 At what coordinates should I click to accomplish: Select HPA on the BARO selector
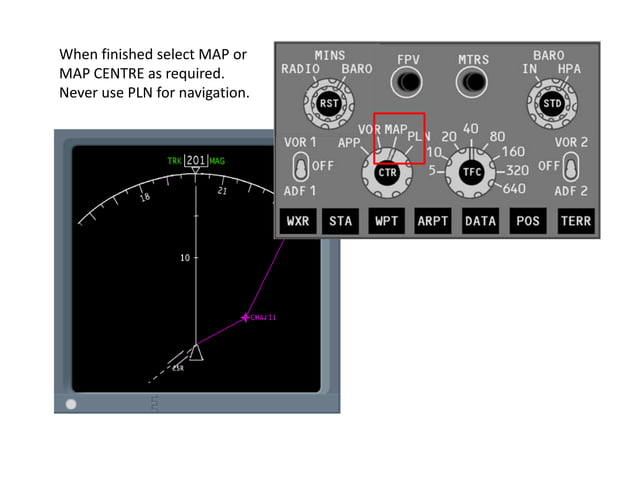click(569, 69)
